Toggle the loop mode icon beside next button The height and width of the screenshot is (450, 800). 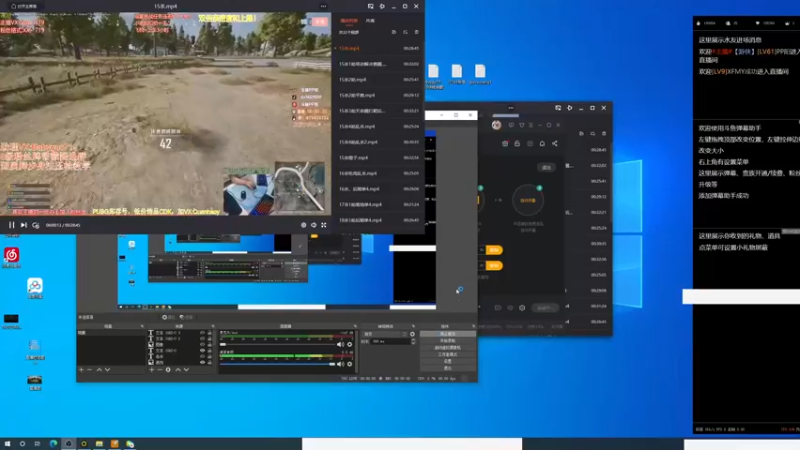35,225
